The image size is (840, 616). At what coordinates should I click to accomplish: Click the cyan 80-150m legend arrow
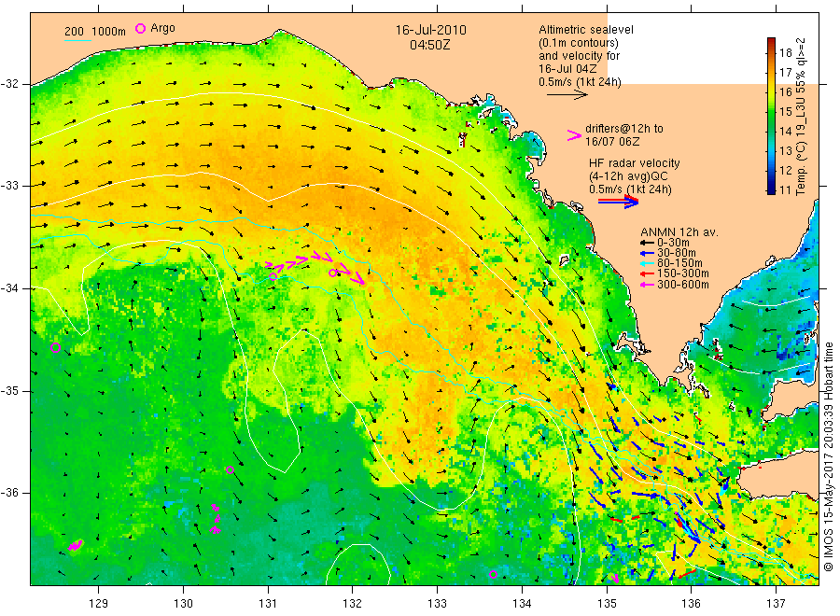pyautogui.click(x=647, y=263)
